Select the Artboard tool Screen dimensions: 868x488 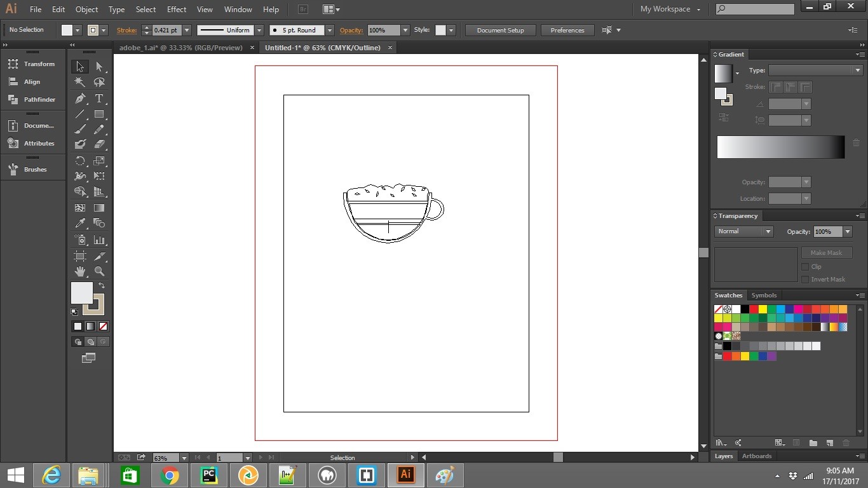pyautogui.click(x=80, y=256)
